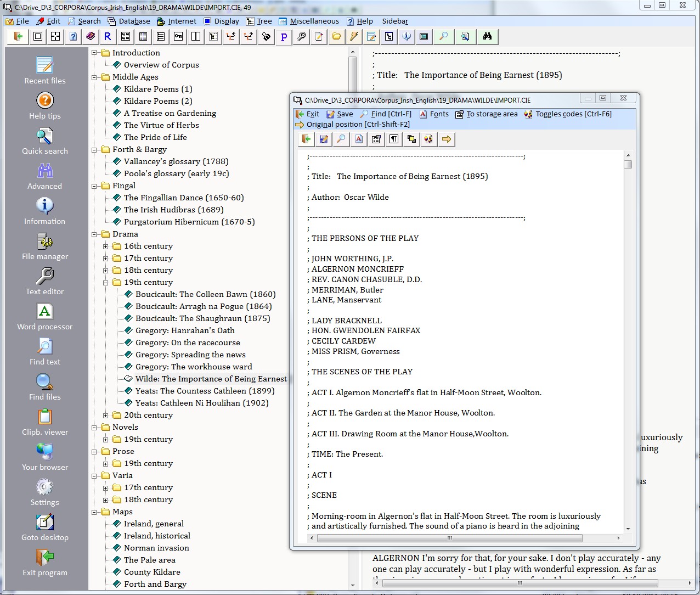The height and width of the screenshot is (595, 700).
Task: Open the Clipb. viewer icon
Action: coord(44,417)
